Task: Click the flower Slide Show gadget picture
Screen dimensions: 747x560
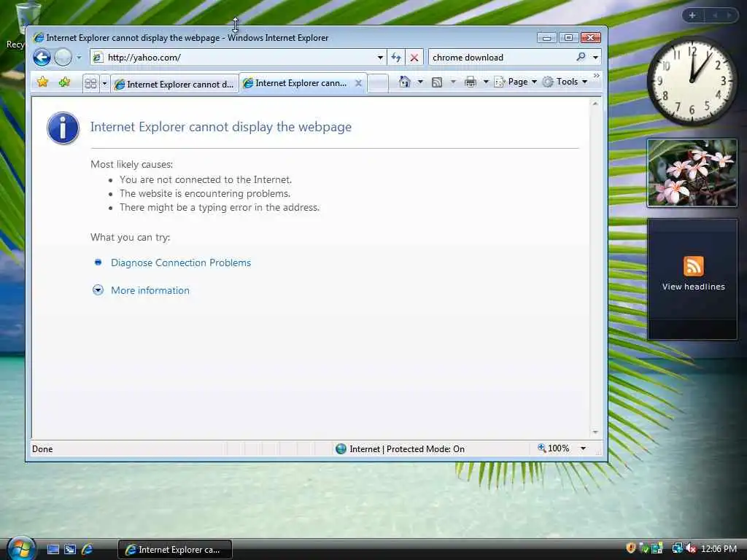Action: [x=692, y=173]
